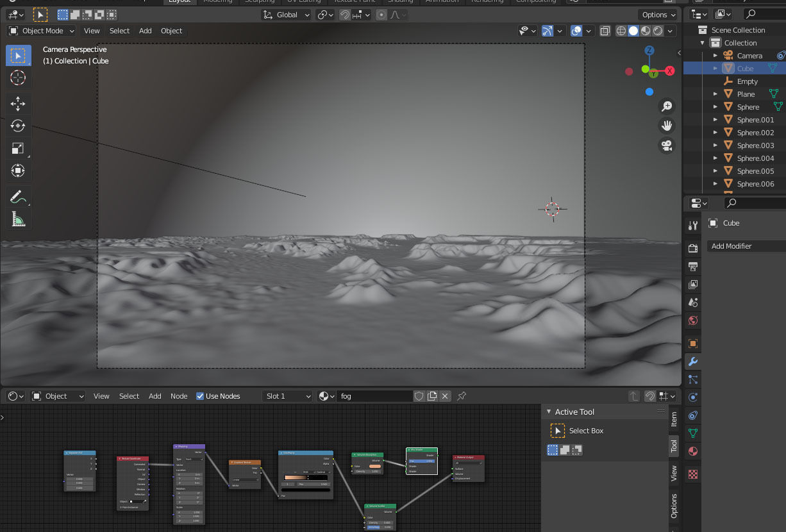
Task: Click the Add Modifier button
Action: click(x=746, y=246)
